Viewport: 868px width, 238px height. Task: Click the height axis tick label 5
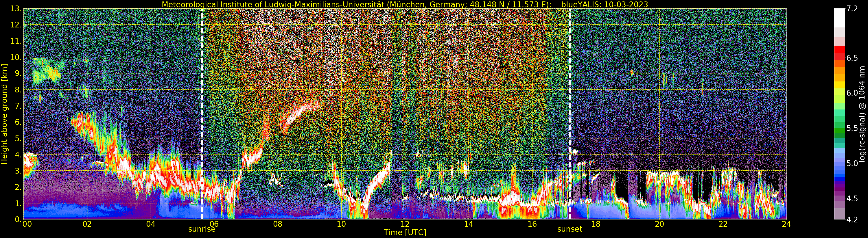point(18,138)
